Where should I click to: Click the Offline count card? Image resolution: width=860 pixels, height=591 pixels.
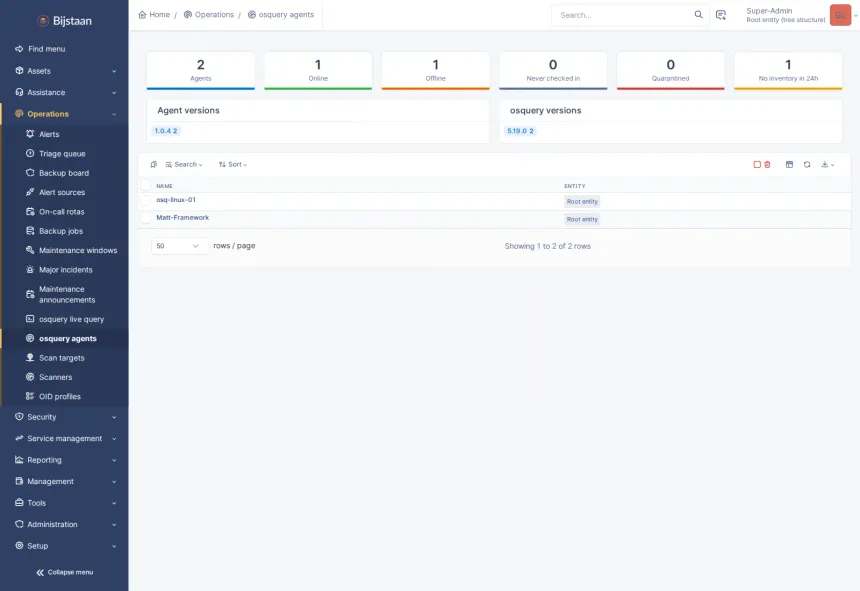435,71
